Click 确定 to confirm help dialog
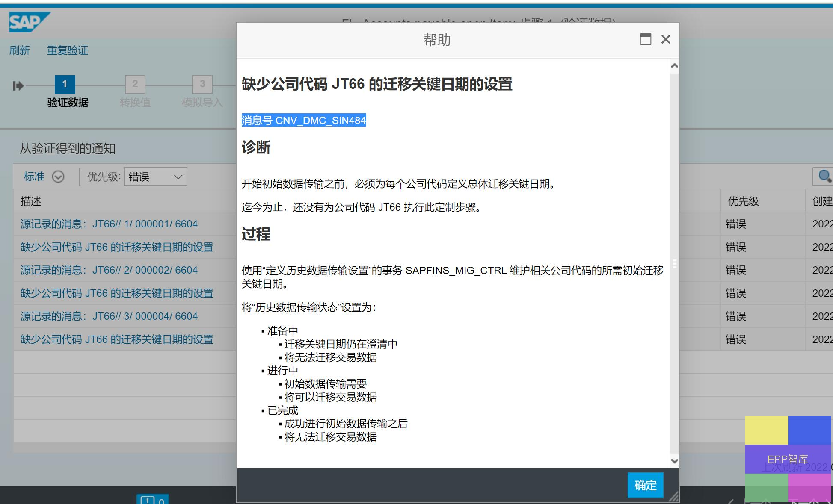This screenshot has width=833, height=504. tap(646, 485)
